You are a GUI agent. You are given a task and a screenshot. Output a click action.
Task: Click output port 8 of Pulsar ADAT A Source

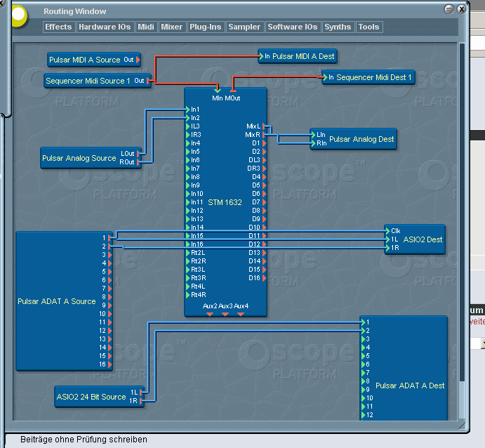click(109, 297)
